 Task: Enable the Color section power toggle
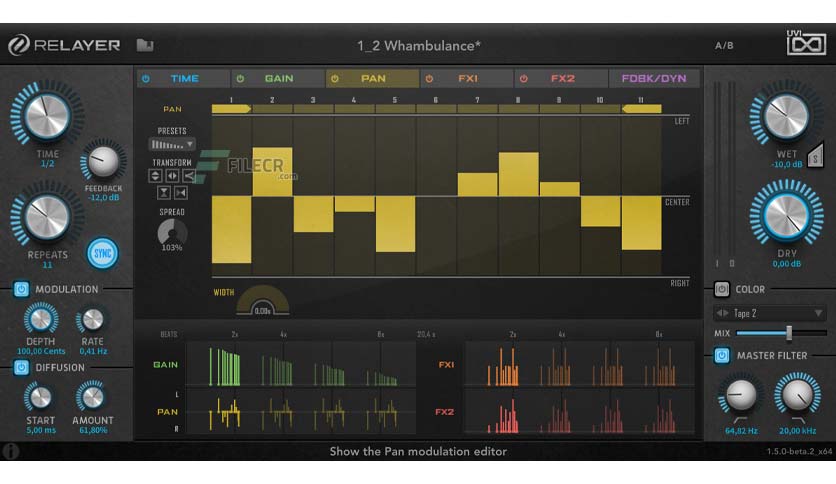[x=721, y=289]
